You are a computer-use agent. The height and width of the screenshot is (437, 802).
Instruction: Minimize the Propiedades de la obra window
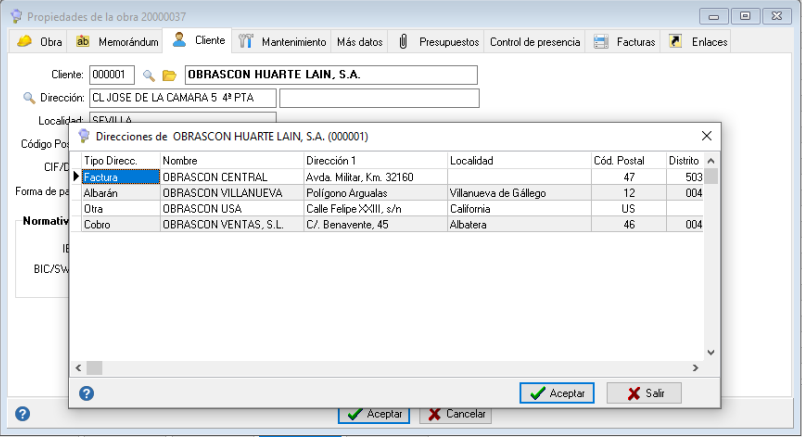tap(714, 16)
